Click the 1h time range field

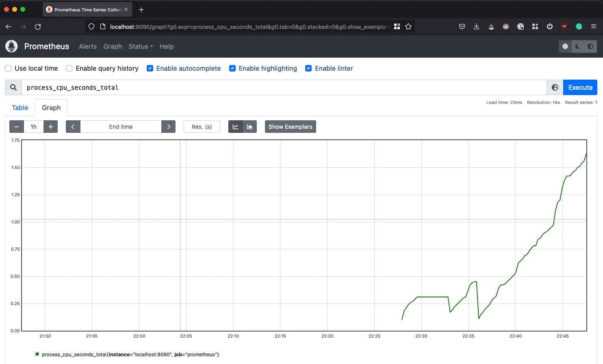(x=34, y=127)
